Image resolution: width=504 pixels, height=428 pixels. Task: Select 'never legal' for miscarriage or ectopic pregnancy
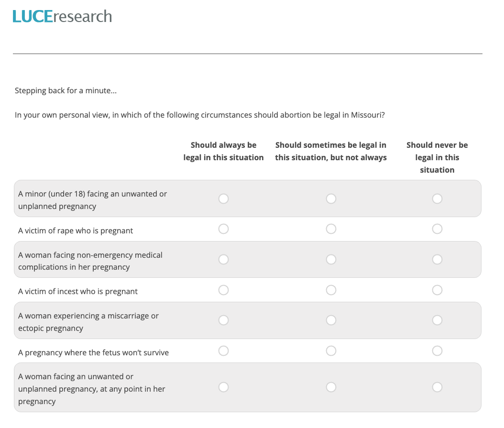point(437,320)
